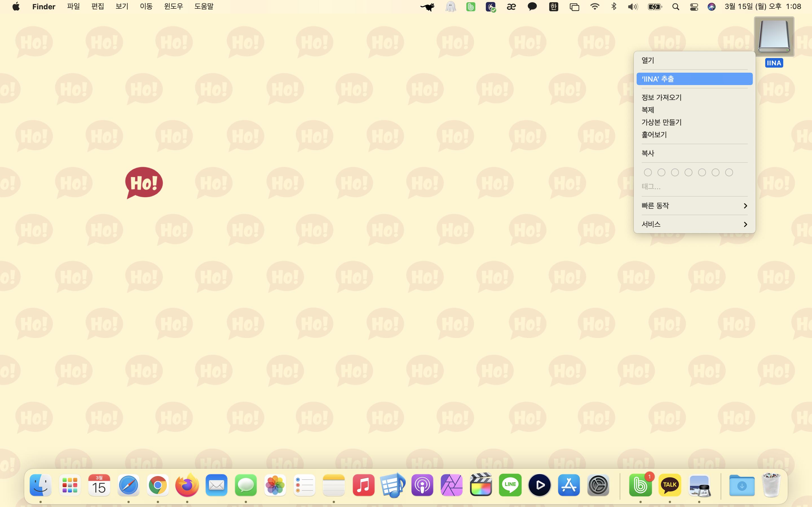The height and width of the screenshot is (507, 812).
Task: Open Final Cut Pro from the Dock
Action: coord(481,485)
